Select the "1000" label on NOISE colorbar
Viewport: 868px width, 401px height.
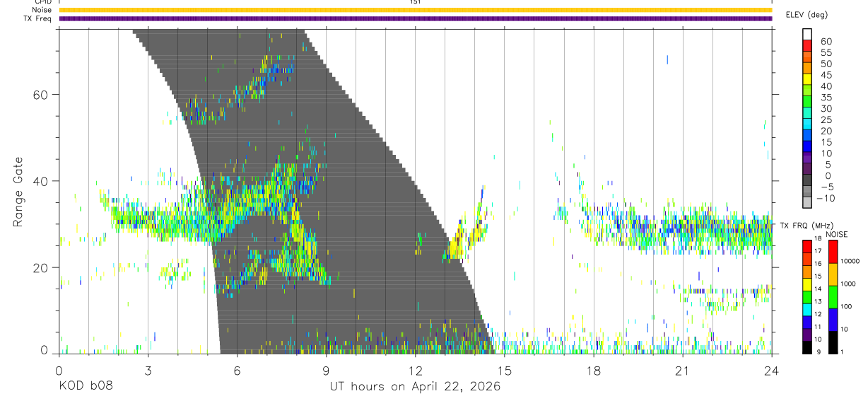[x=848, y=284]
